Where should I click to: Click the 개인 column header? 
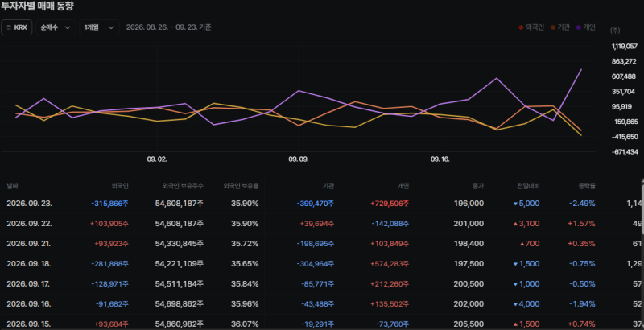(x=403, y=186)
